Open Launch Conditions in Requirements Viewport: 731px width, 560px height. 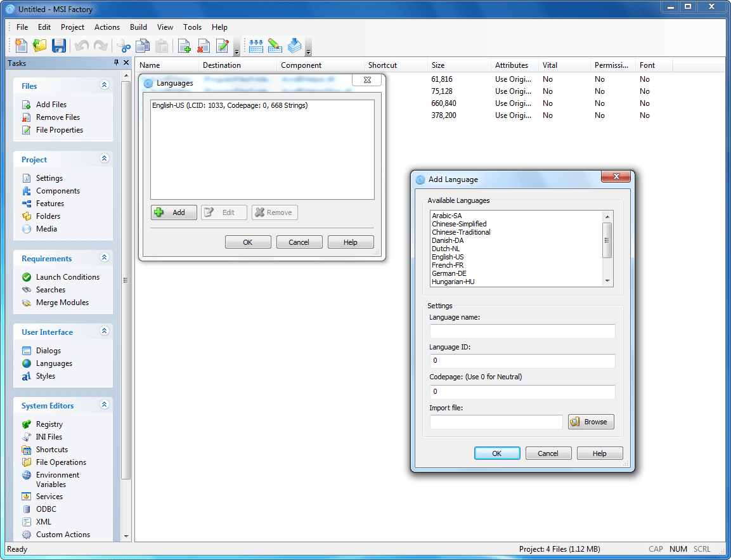point(67,277)
